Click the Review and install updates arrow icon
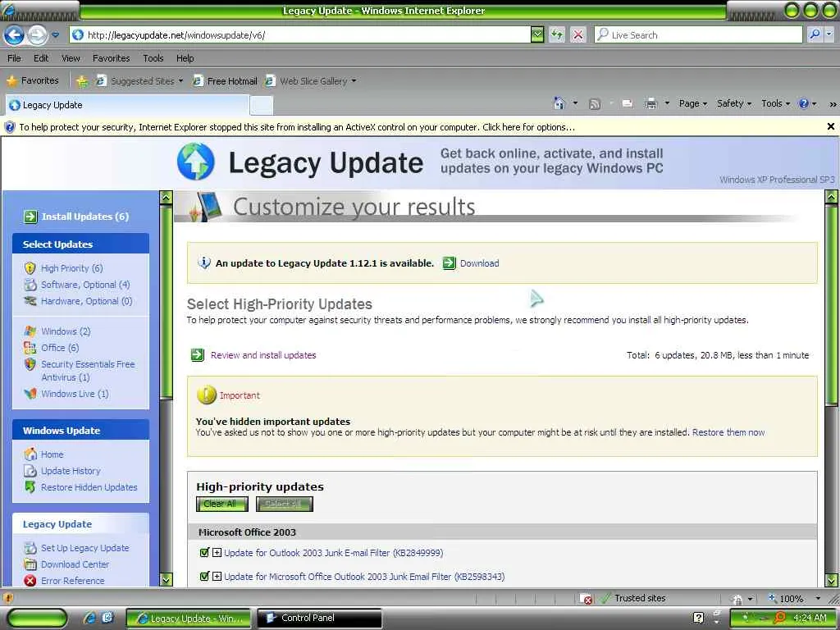This screenshot has height=630, width=840. coord(198,354)
